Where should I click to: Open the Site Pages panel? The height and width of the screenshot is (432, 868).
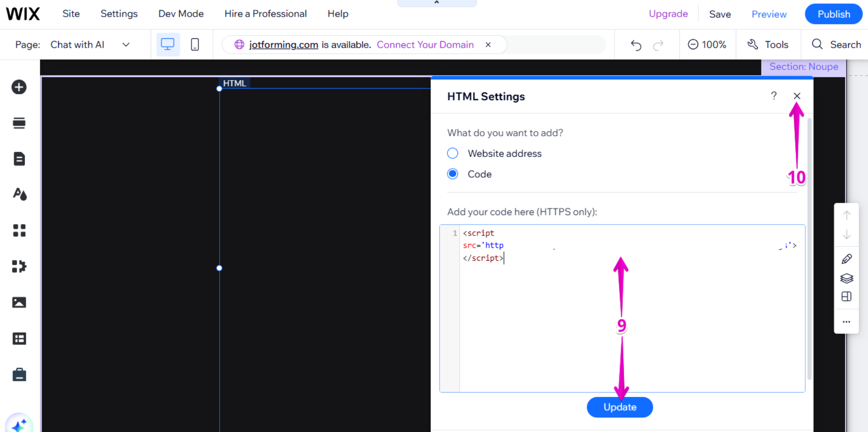pos(19,159)
